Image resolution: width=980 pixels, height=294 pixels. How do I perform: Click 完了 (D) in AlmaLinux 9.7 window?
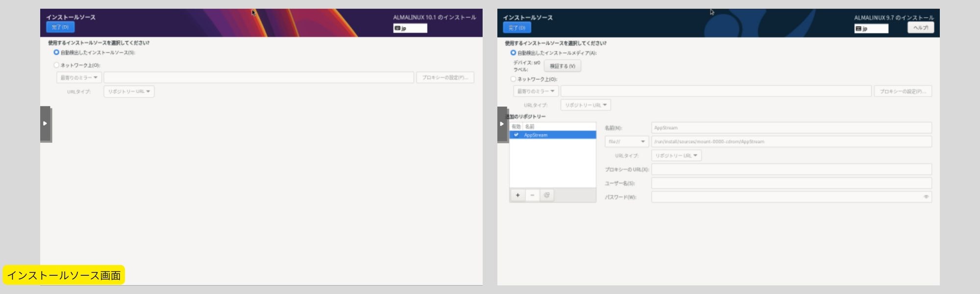coord(517,28)
